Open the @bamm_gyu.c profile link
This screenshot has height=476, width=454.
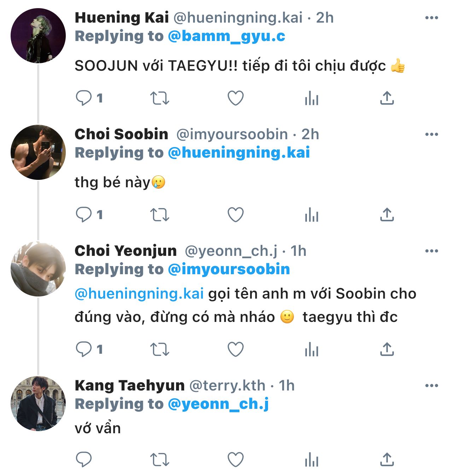pos(226,36)
